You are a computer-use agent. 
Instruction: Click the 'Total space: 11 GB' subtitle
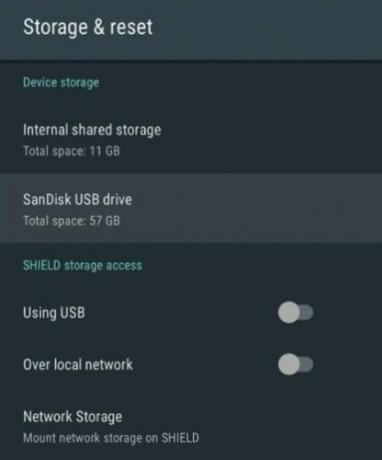tap(71, 151)
